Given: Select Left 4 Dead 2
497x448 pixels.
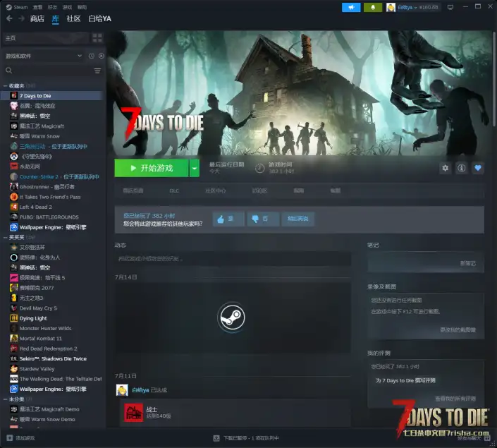Looking at the screenshot, I should click(31, 207).
